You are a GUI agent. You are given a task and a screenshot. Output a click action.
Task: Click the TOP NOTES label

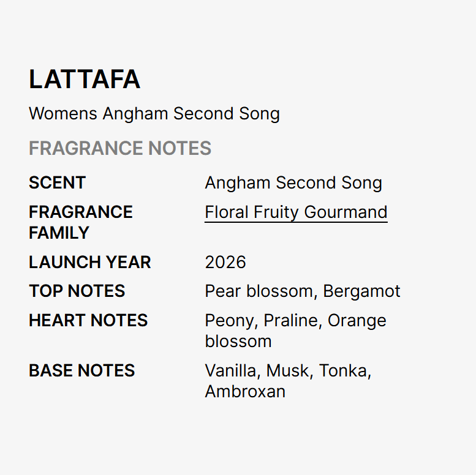click(77, 291)
